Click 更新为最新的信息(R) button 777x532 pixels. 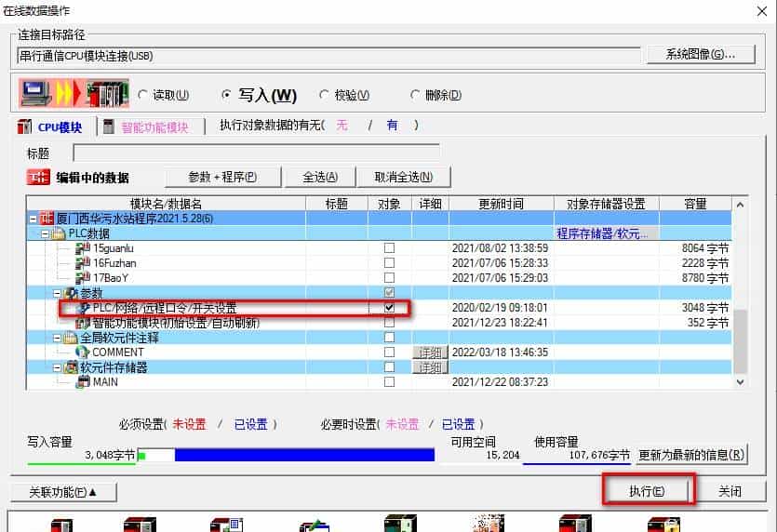click(x=691, y=454)
